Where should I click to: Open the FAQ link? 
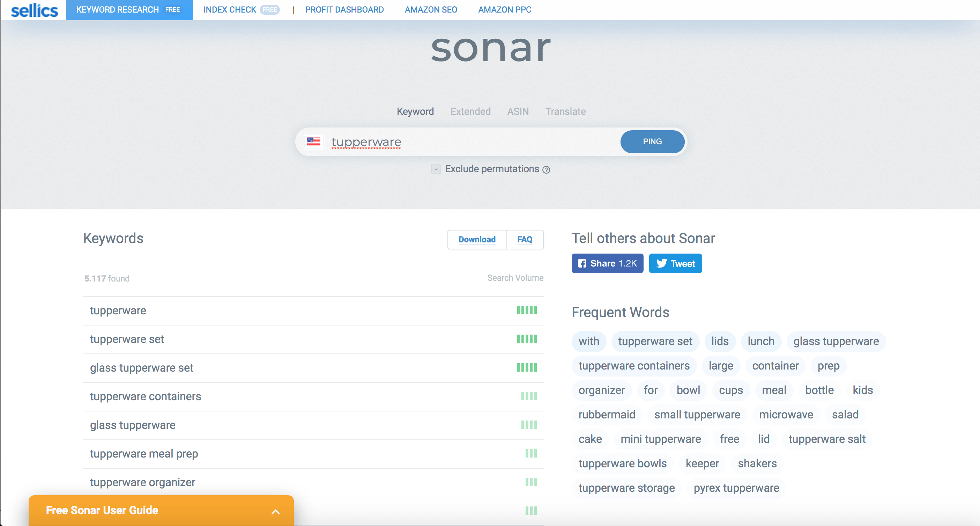(x=525, y=239)
